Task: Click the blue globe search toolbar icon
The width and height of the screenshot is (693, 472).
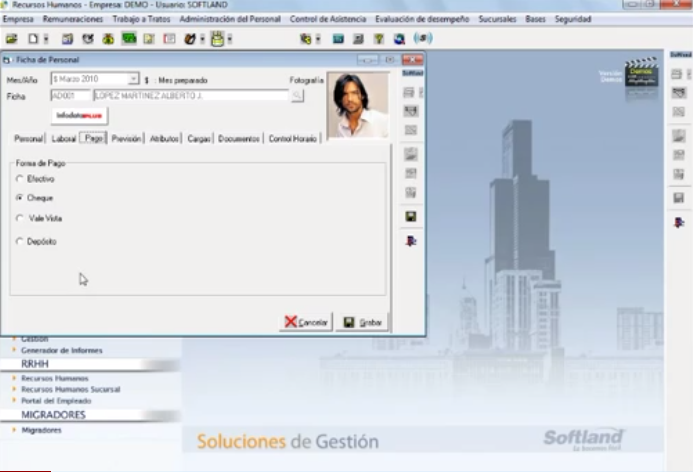Action: (400, 39)
